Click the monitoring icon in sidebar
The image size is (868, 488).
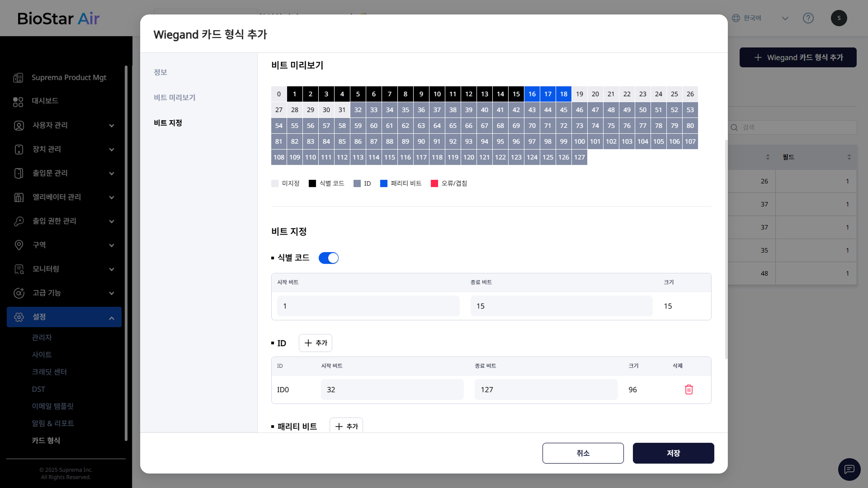[x=19, y=269]
